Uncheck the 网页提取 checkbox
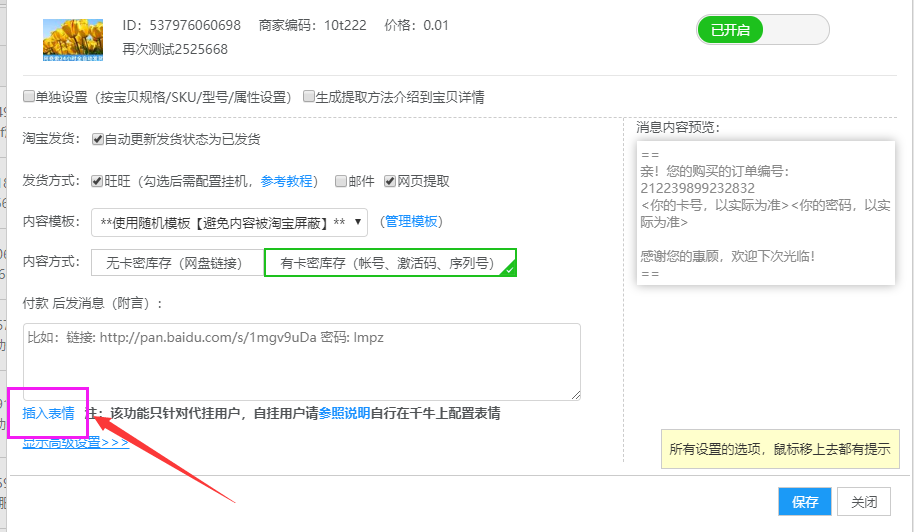The image size is (914, 532). point(390,181)
